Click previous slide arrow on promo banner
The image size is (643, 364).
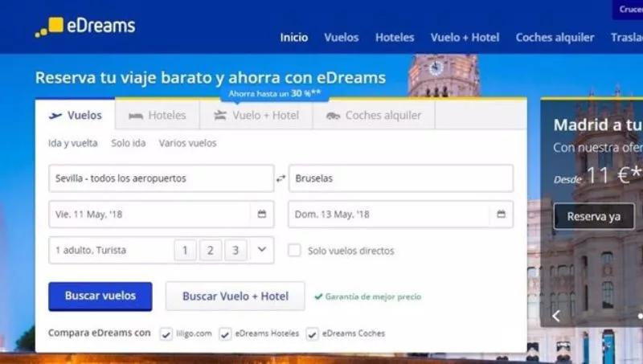(x=555, y=316)
